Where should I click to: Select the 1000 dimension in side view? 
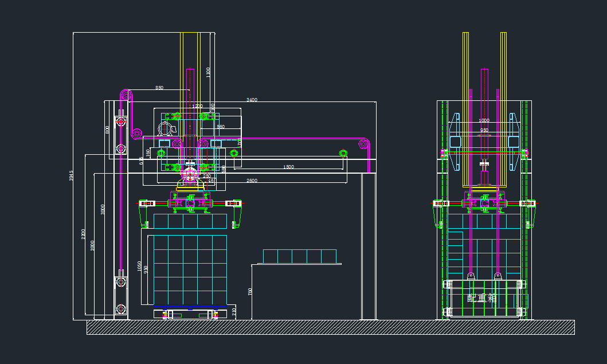pyautogui.click(x=484, y=121)
